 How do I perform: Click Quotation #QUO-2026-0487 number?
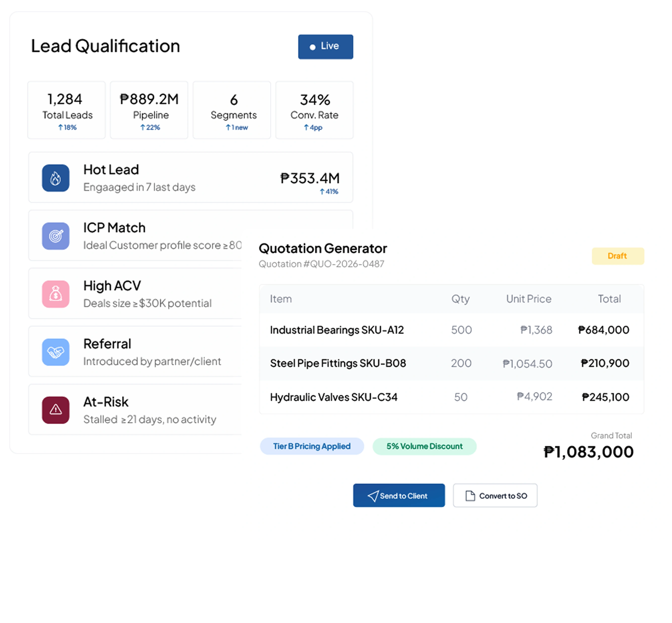(321, 264)
